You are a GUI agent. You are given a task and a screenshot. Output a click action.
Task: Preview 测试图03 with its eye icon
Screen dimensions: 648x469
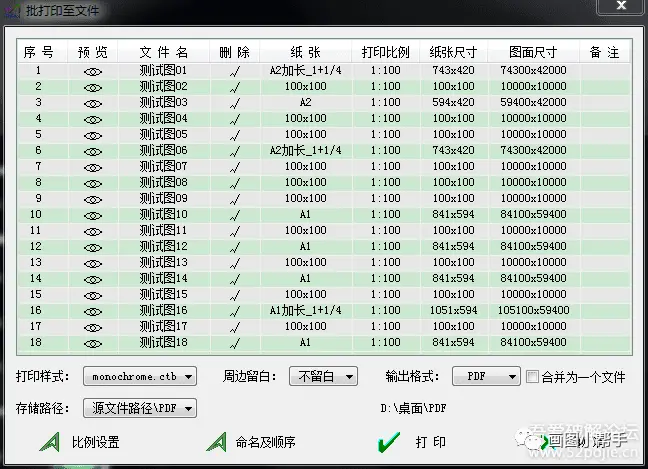pos(93,104)
